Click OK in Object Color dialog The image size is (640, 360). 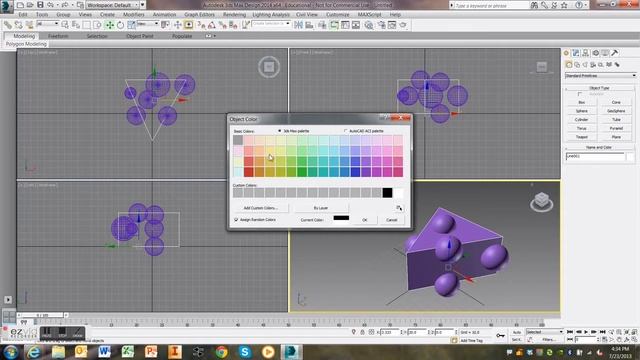pos(364,220)
